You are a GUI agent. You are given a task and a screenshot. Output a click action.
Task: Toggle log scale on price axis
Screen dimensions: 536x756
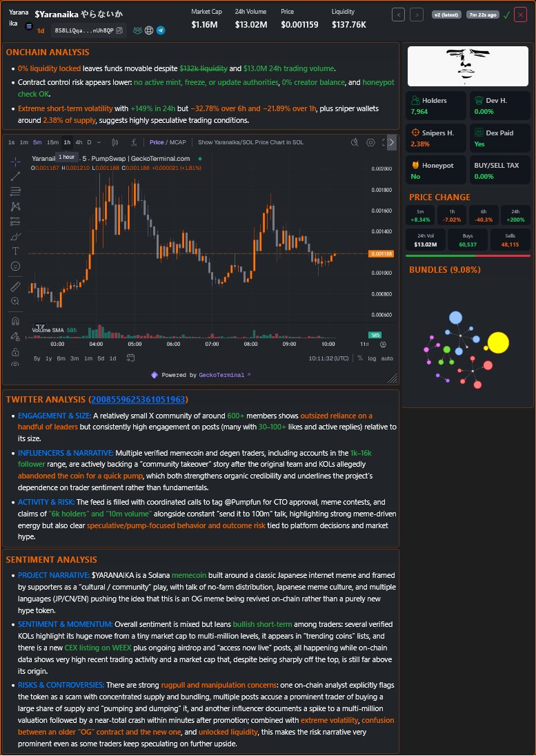coord(372,358)
